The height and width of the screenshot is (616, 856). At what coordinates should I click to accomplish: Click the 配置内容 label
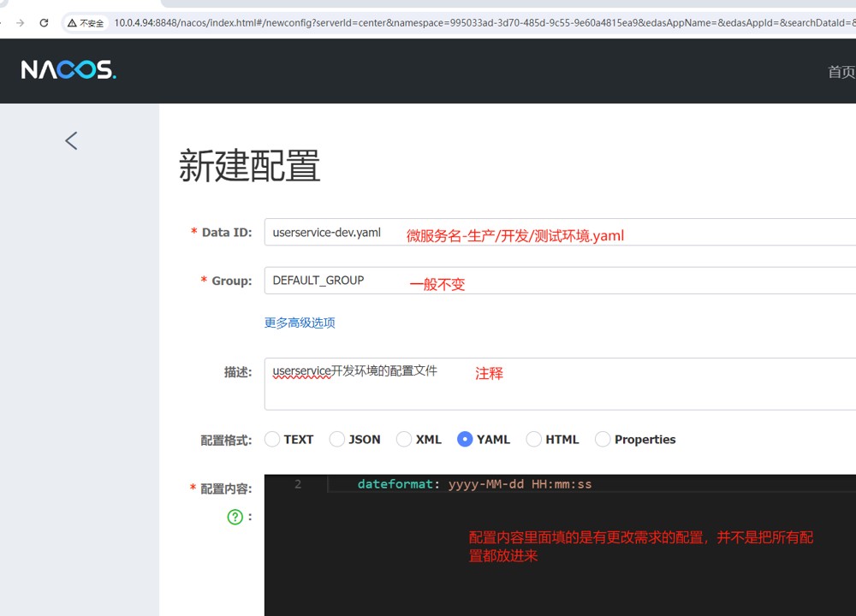click(226, 489)
